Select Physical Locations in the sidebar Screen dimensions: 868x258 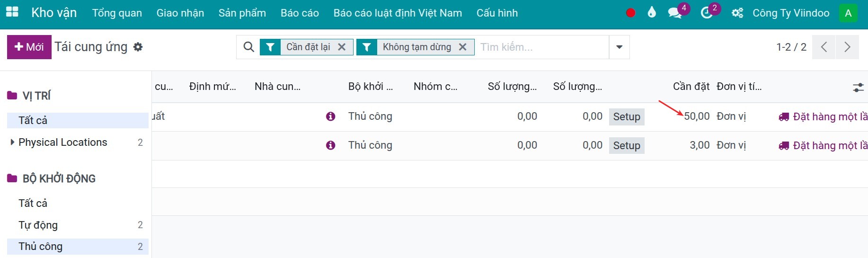[63, 142]
